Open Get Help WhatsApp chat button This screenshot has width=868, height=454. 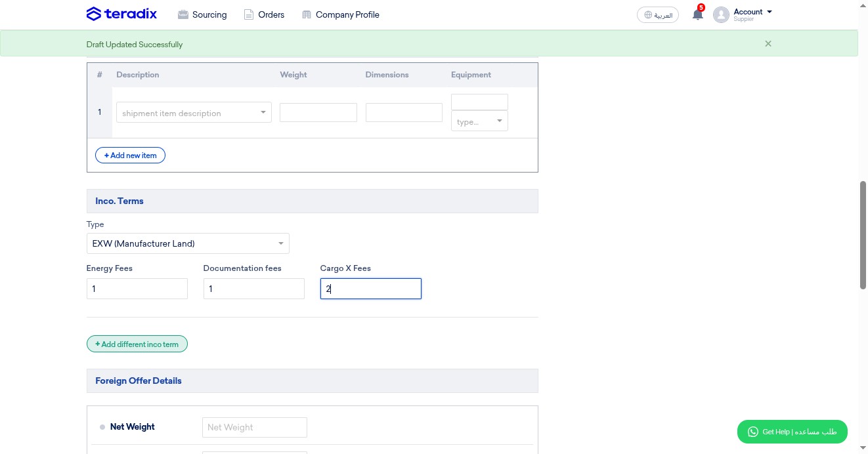[x=792, y=432]
